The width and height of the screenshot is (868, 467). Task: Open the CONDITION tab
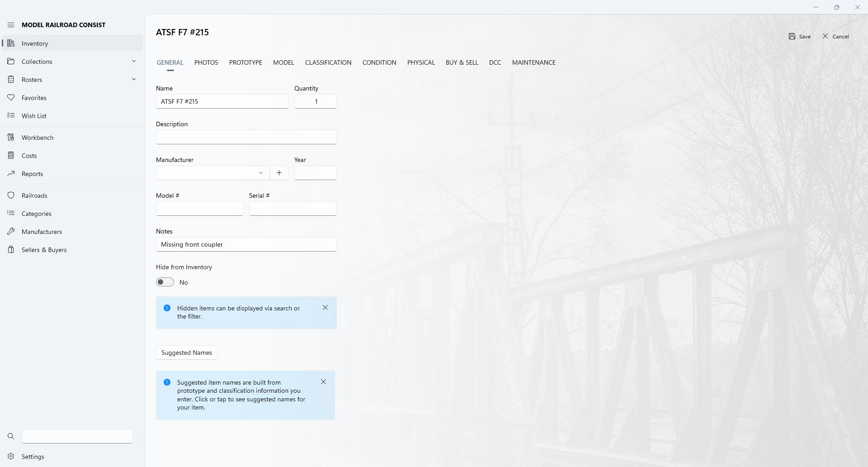point(379,62)
